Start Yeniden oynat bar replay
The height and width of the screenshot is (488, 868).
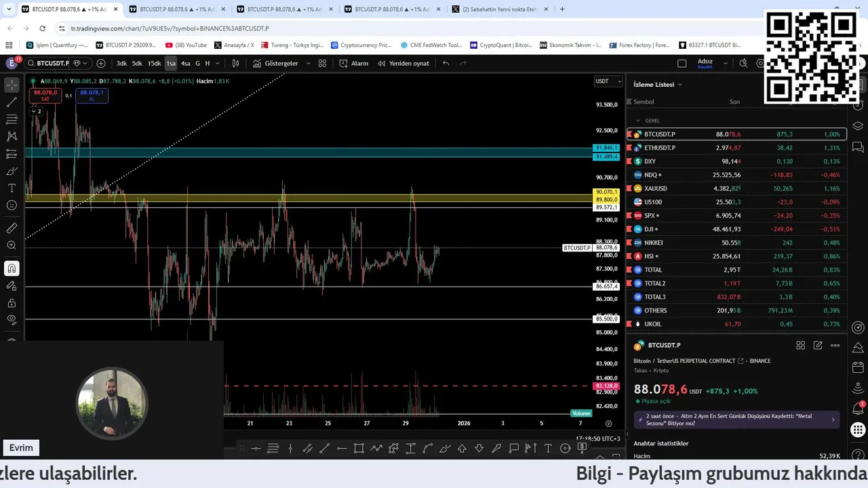(x=403, y=63)
